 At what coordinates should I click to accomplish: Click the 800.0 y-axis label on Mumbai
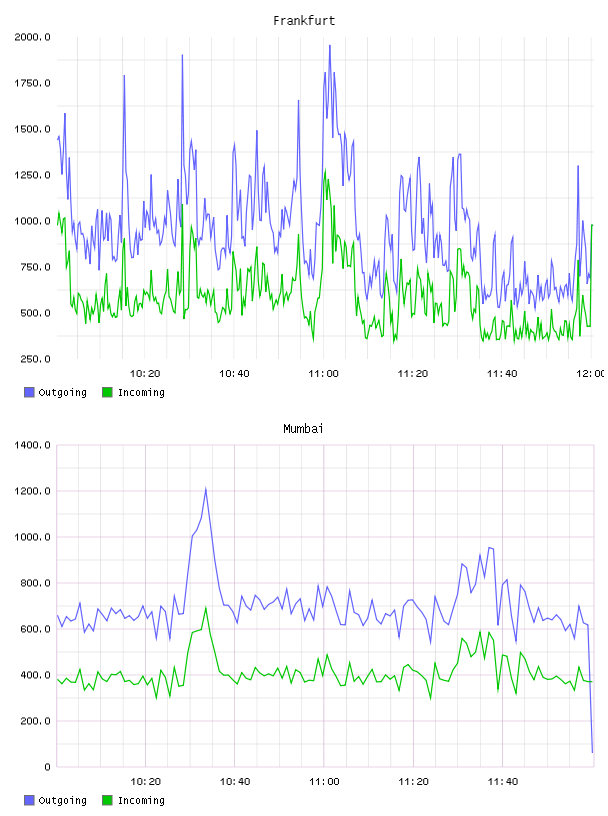[x=35, y=583]
